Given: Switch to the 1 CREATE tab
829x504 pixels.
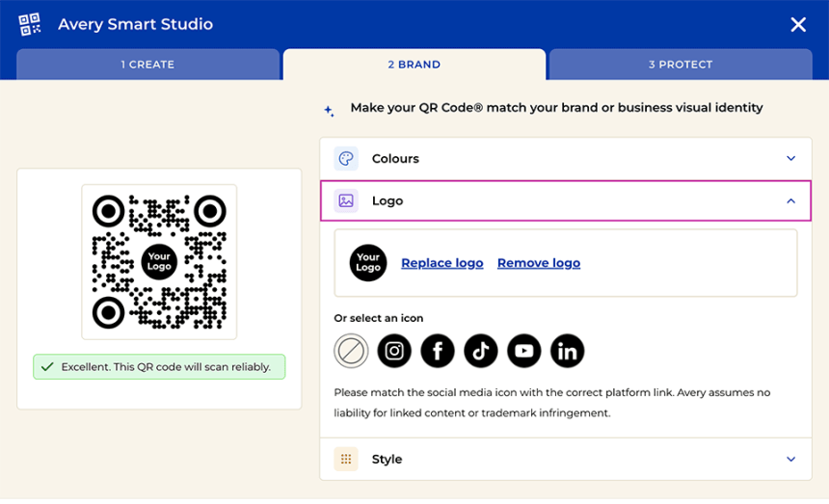Looking at the screenshot, I should coord(147,65).
